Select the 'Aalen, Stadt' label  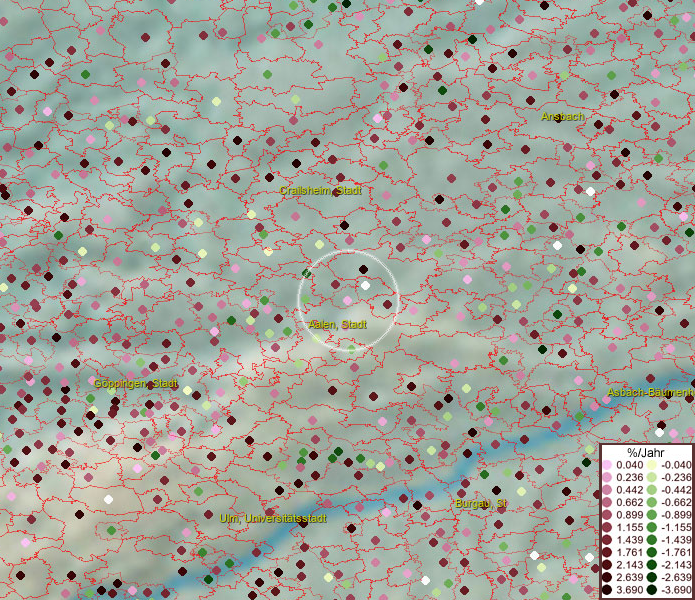click(x=337, y=324)
